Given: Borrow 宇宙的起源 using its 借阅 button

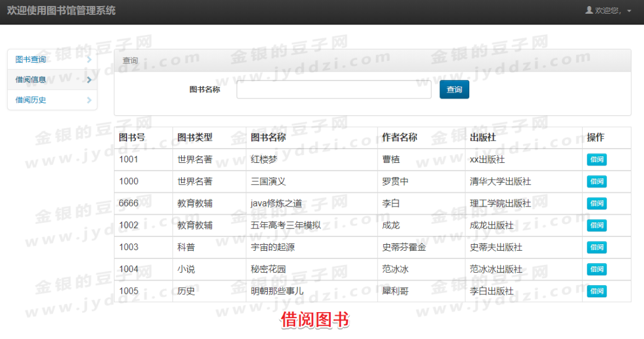Looking at the screenshot, I should 596,247.
